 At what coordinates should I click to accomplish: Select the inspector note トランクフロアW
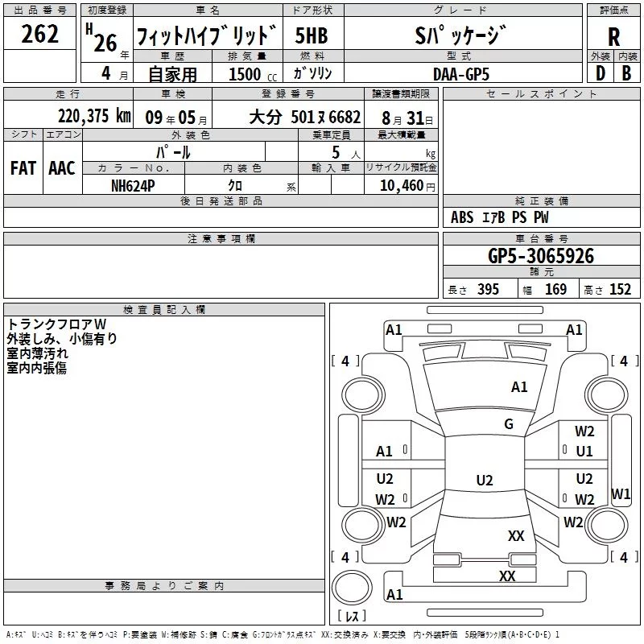point(56,324)
